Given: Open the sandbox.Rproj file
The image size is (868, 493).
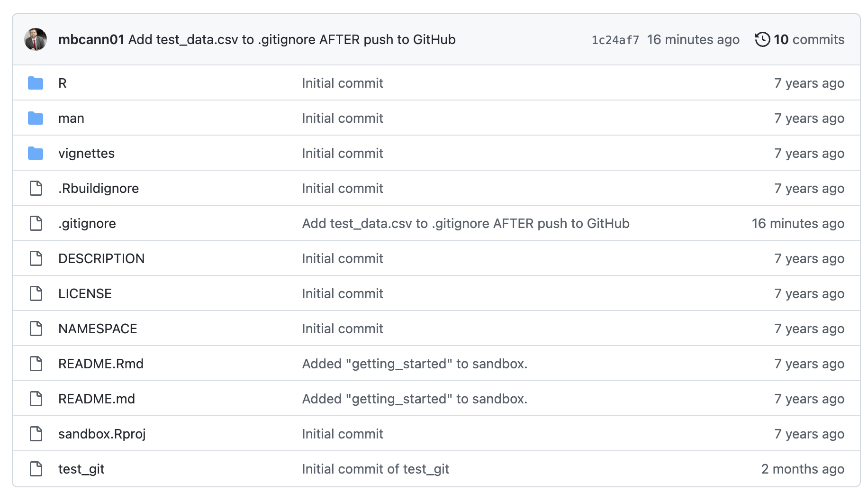Looking at the screenshot, I should tap(102, 434).
